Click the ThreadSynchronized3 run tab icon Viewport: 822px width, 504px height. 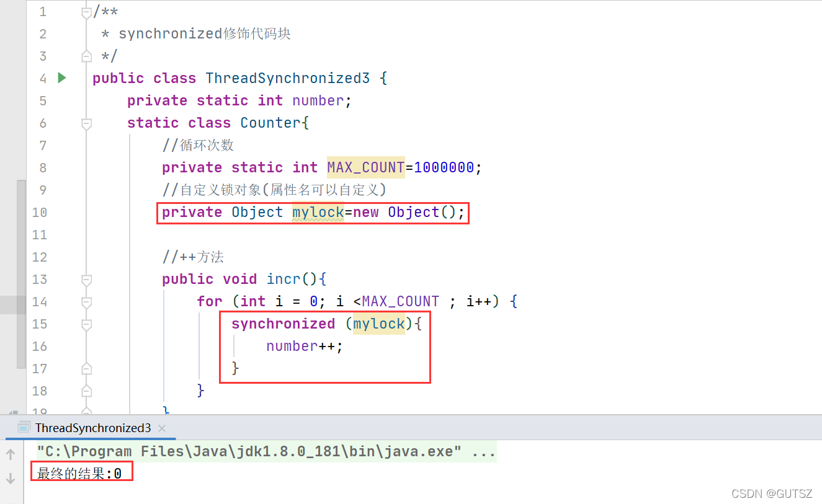(24, 427)
